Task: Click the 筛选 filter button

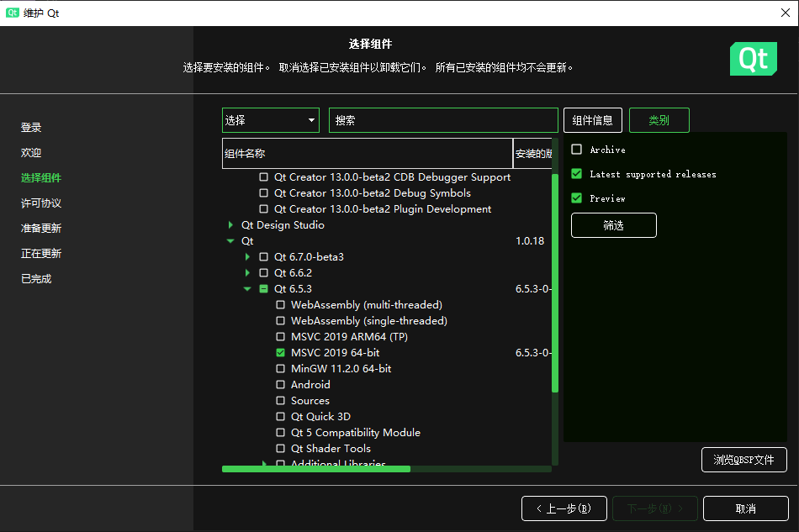Action: pyautogui.click(x=613, y=225)
